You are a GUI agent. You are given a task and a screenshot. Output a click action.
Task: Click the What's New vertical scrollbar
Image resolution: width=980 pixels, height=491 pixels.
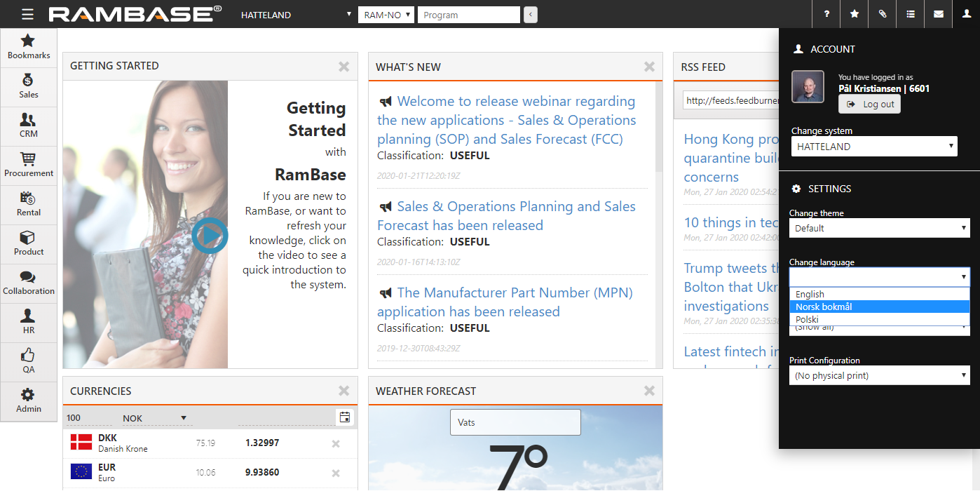[659, 127]
